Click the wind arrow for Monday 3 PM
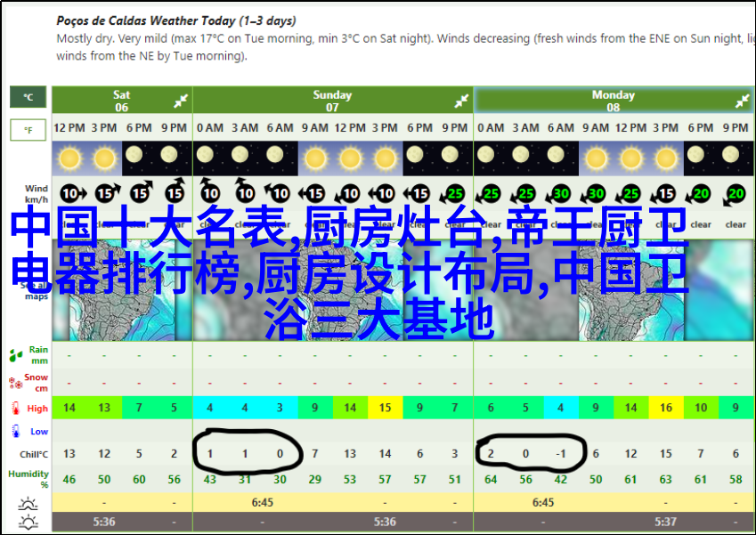 pyautogui.click(x=663, y=194)
